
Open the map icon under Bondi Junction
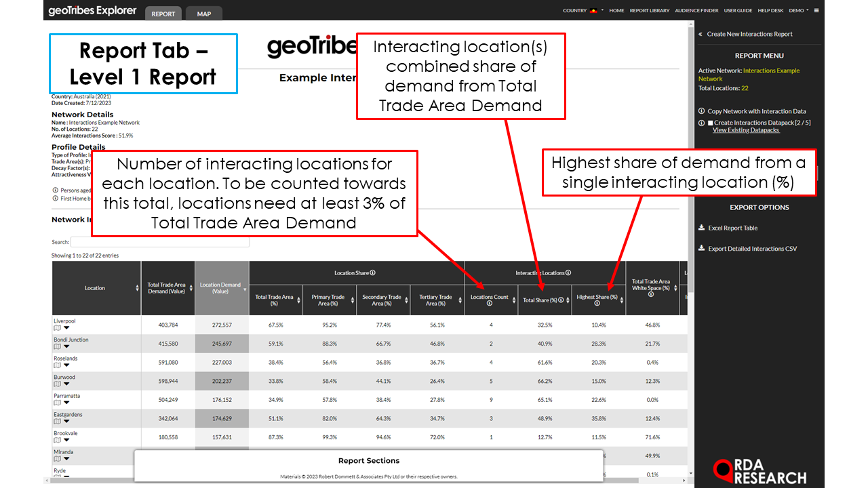(x=57, y=346)
